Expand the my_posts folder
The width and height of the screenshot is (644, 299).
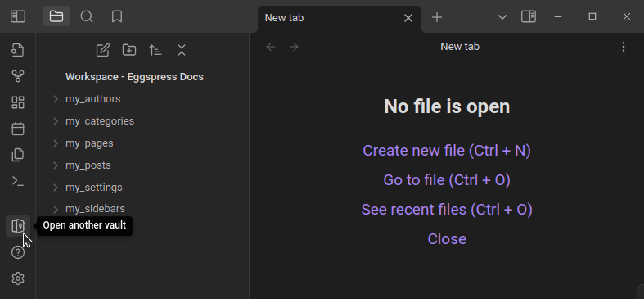[x=56, y=165]
